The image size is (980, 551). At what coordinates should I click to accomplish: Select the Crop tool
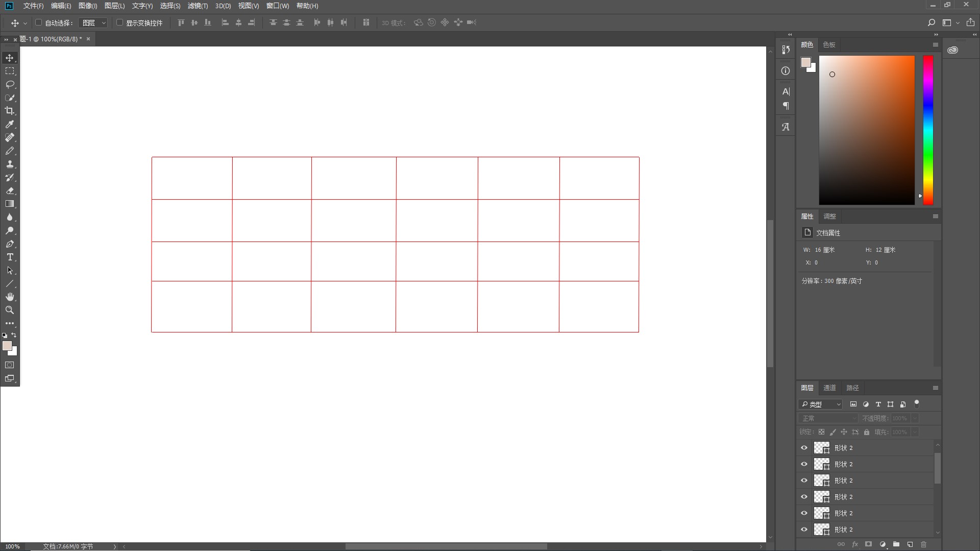tap(10, 111)
